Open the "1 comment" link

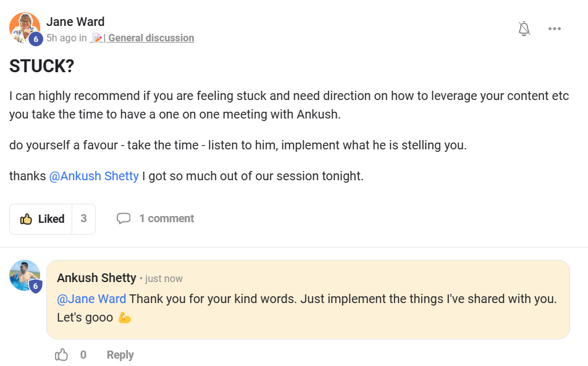166,218
